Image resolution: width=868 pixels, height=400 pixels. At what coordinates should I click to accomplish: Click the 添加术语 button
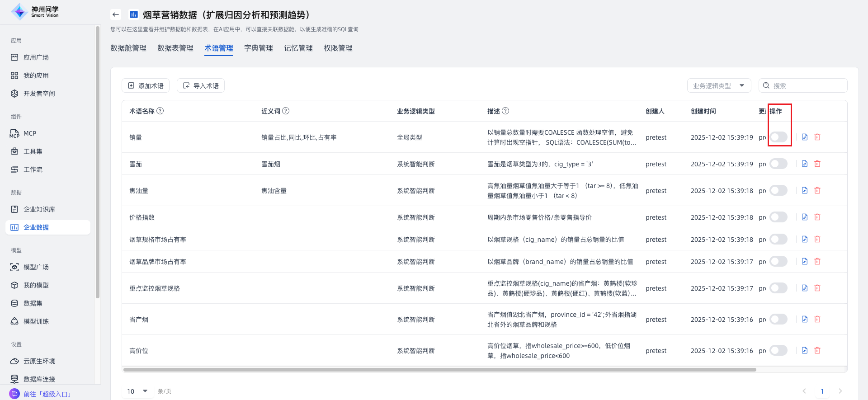point(146,85)
